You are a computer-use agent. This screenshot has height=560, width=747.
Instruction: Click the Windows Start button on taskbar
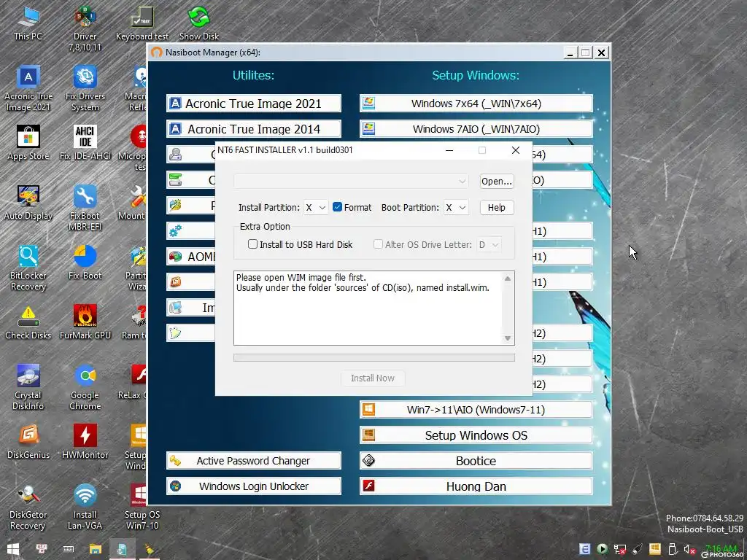[x=13, y=550]
